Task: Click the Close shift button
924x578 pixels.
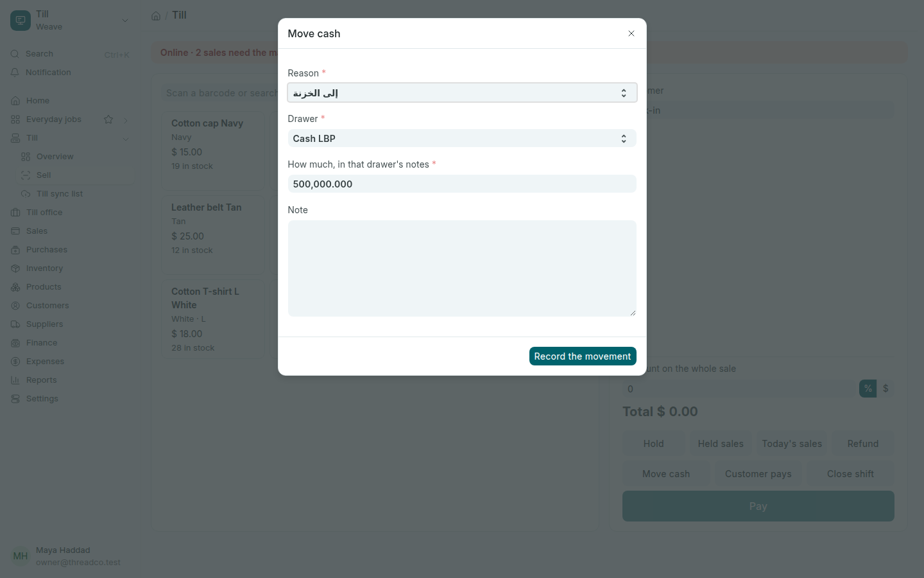Action: (850, 474)
